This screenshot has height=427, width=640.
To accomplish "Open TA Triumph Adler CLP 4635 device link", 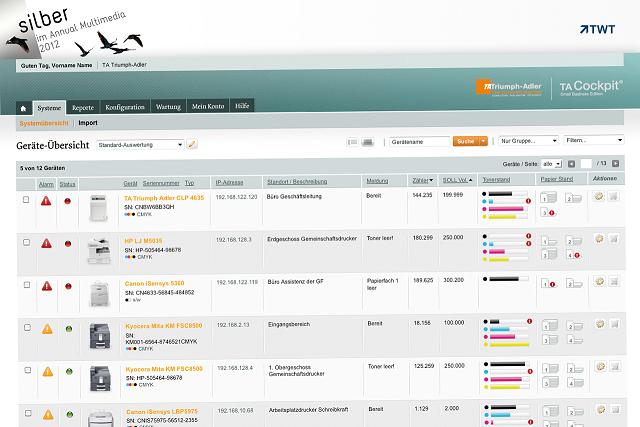I will (x=164, y=198).
